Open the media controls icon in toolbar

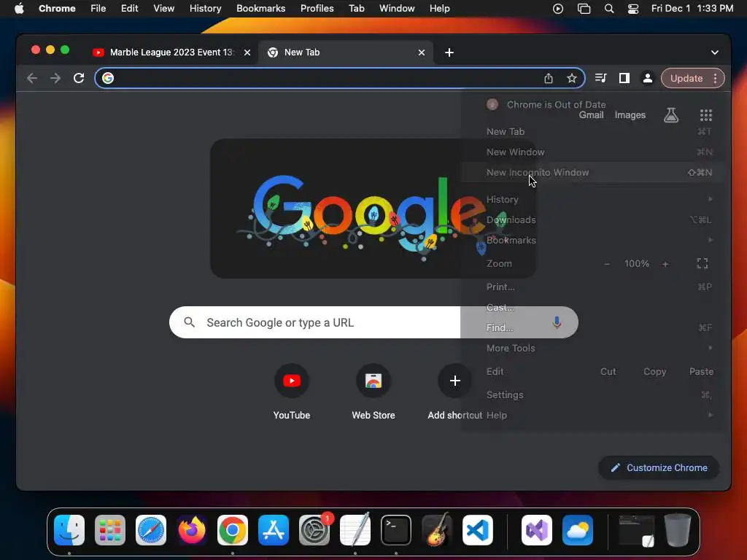(x=601, y=78)
